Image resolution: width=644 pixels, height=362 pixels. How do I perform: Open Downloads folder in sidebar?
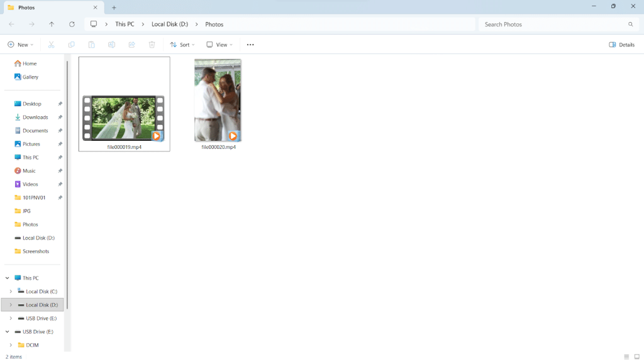click(35, 117)
